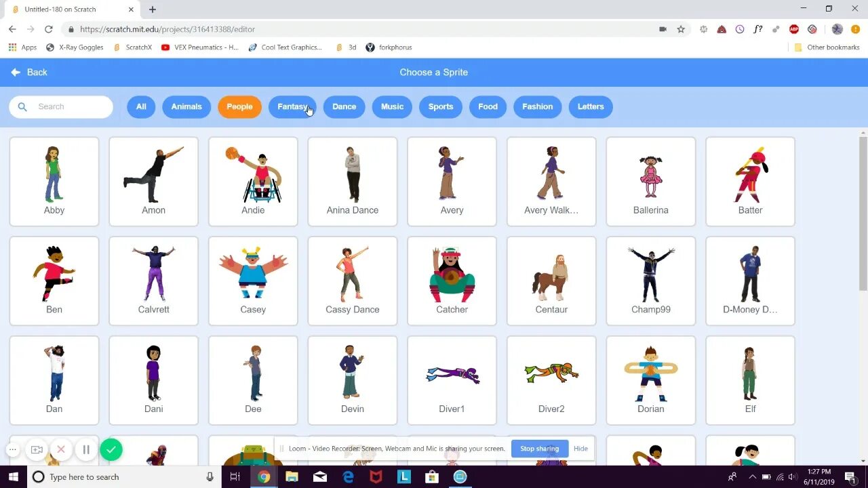Screen dimensions: 868x488
Task: Click Back to exit the sprite chooser
Action: (29, 73)
